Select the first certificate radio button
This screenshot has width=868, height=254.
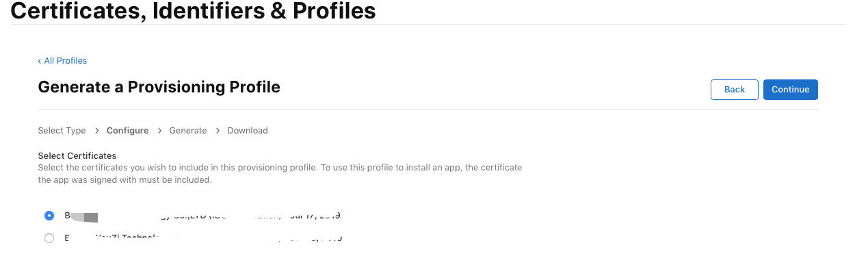coord(49,216)
